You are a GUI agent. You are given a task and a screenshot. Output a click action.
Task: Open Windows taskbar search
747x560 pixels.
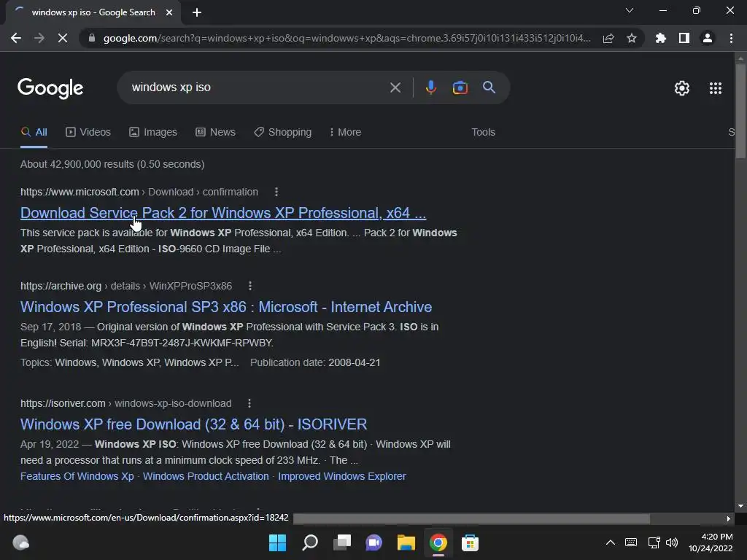pos(309,542)
